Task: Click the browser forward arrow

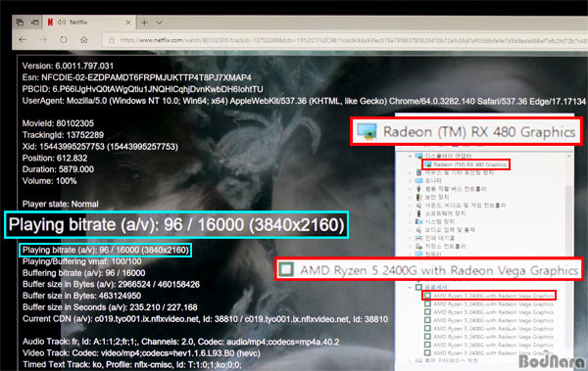Action: pyautogui.click(x=43, y=40)
